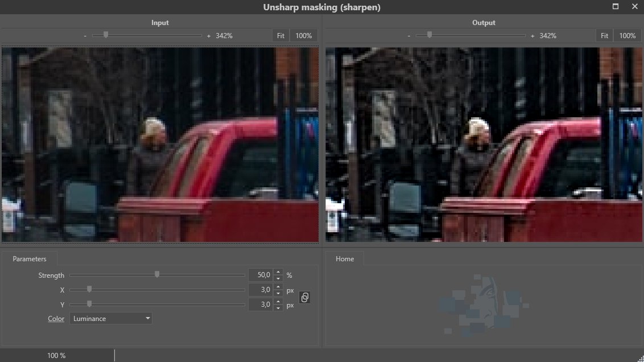This screenshot has width=644, height=362.
Task: Click the Y radius slider handle
Action: pos(89,304)
